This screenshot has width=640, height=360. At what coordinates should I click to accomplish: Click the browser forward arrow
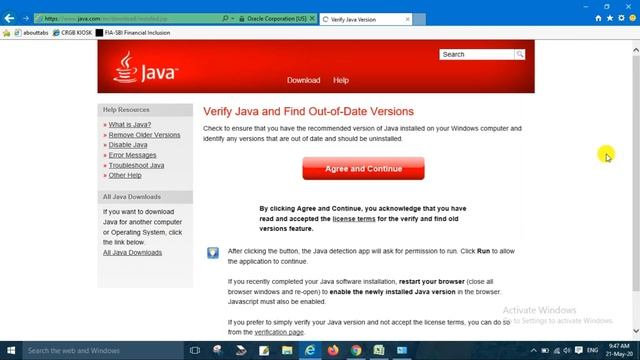tap(26, 19)
